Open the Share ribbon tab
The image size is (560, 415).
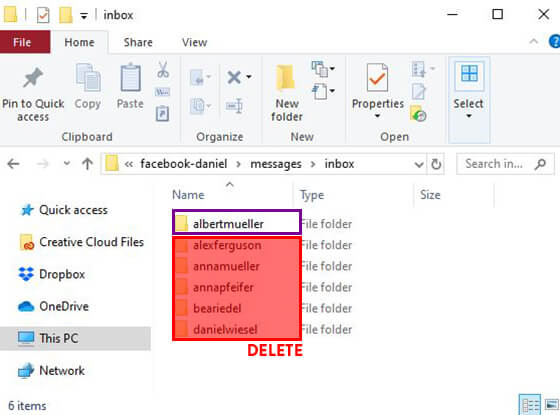[138, 42]
